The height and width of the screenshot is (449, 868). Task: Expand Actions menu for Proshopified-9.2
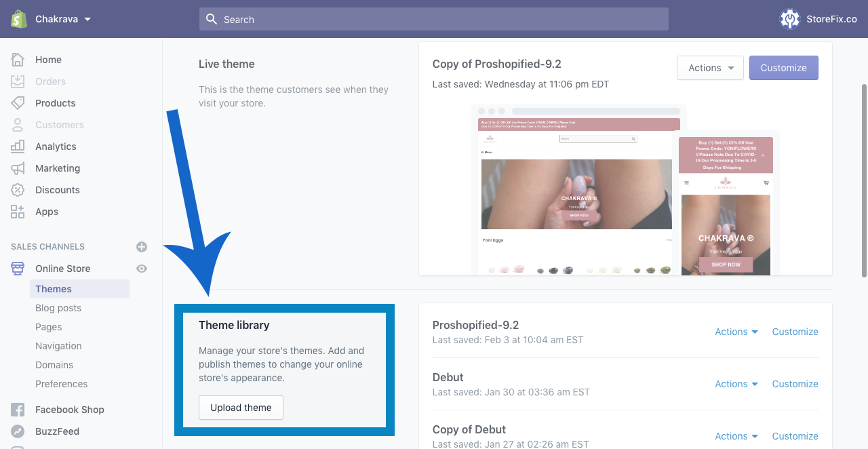(736, 332)
